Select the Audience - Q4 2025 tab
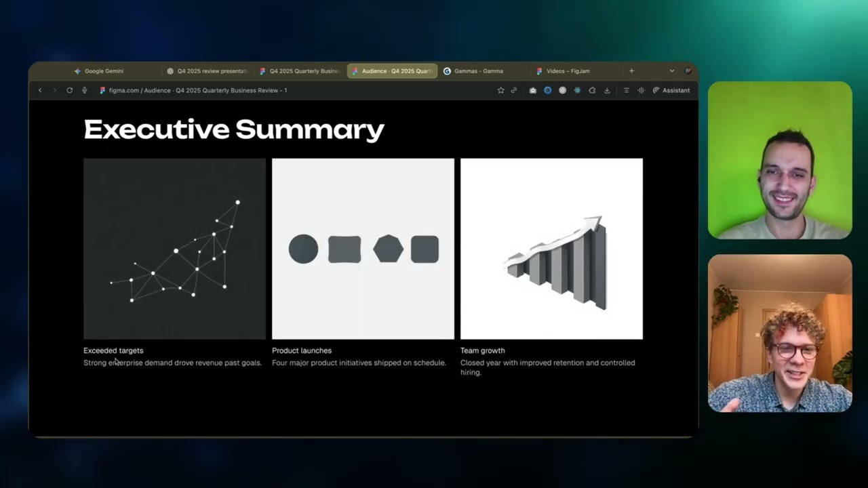Image resolution: width=868 pixels, height=488 pixels. click(392, 71)
